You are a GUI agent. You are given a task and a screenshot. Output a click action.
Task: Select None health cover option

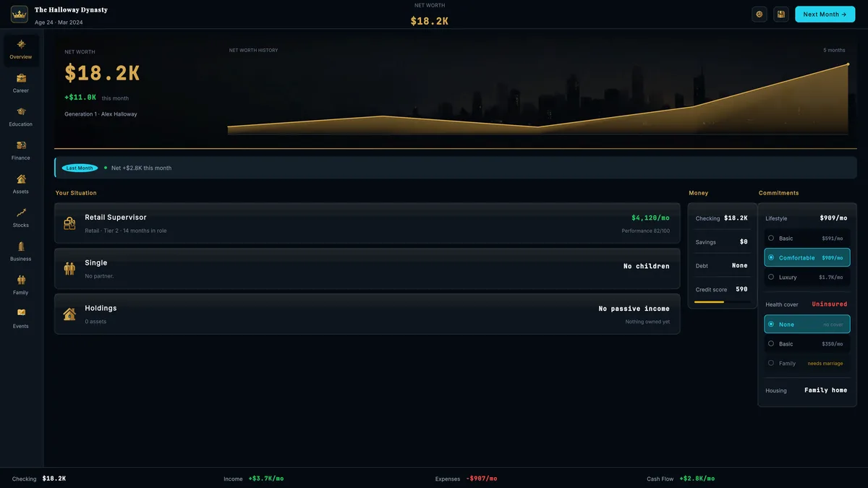click(807, 324)
